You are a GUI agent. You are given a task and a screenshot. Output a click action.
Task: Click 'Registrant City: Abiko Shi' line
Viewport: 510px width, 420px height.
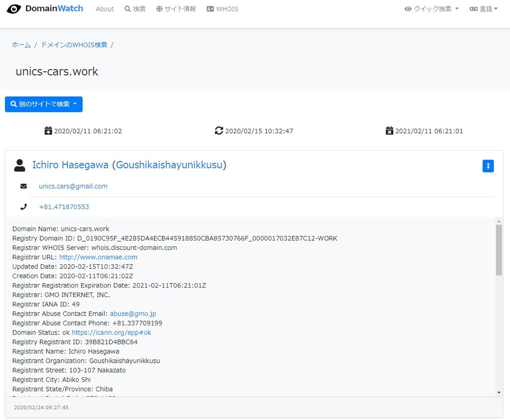click(51, 380)
